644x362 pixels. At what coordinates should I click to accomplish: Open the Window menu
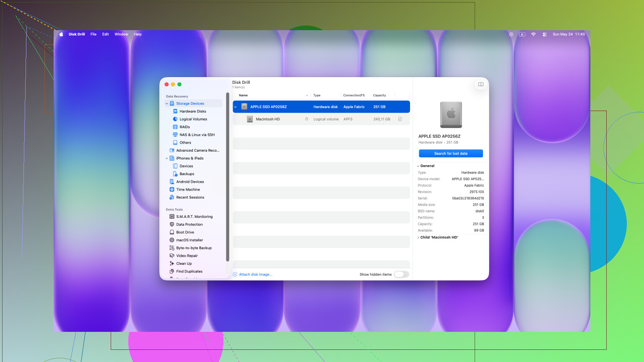[x=122, y=34]
